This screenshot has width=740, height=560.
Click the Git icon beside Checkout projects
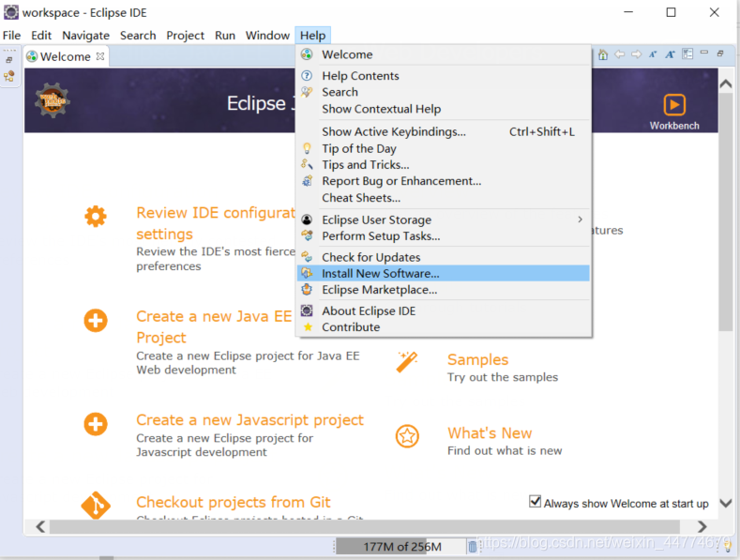96,506
